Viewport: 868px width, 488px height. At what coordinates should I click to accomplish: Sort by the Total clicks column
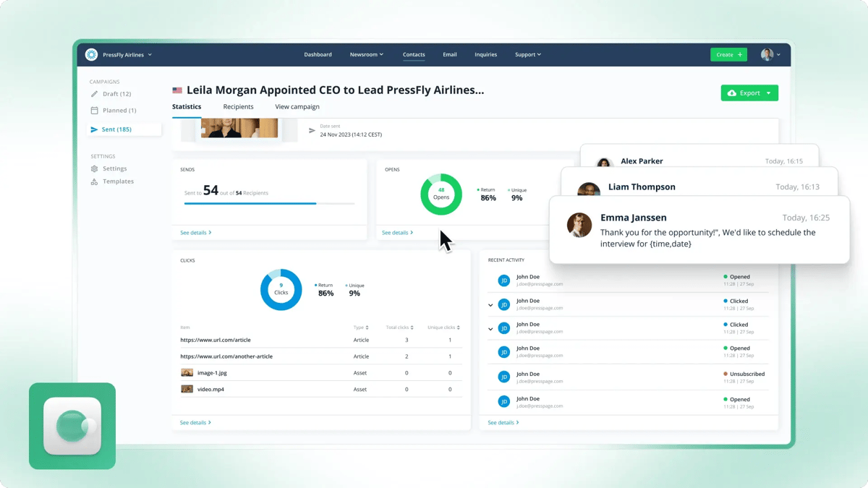pos(400,328)
